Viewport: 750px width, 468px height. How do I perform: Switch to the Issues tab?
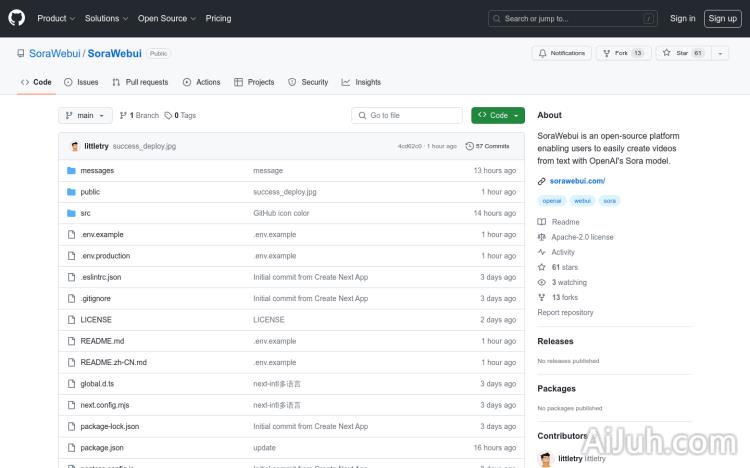point(81,82)
